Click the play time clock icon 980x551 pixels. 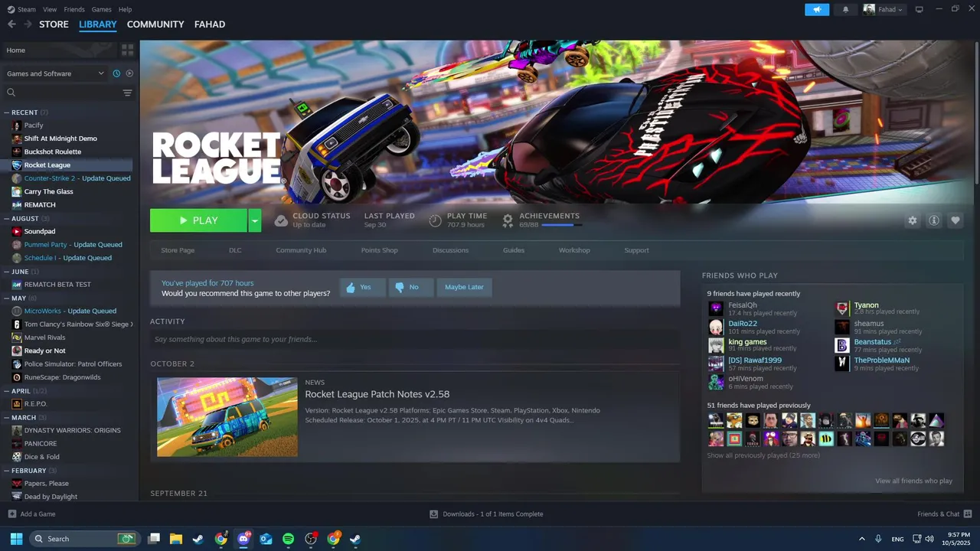pos(435,220)
